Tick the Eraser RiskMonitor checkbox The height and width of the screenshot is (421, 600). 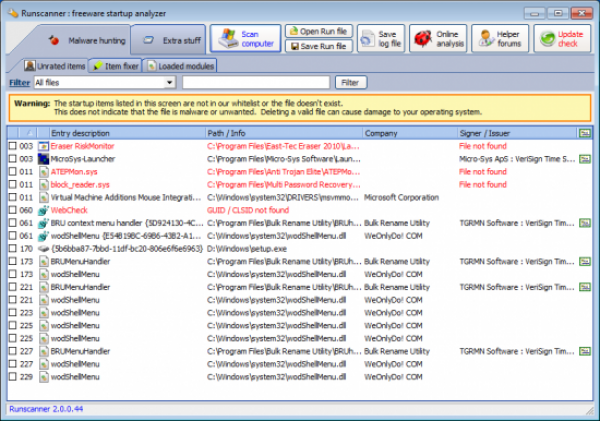[x=13, y=145]
